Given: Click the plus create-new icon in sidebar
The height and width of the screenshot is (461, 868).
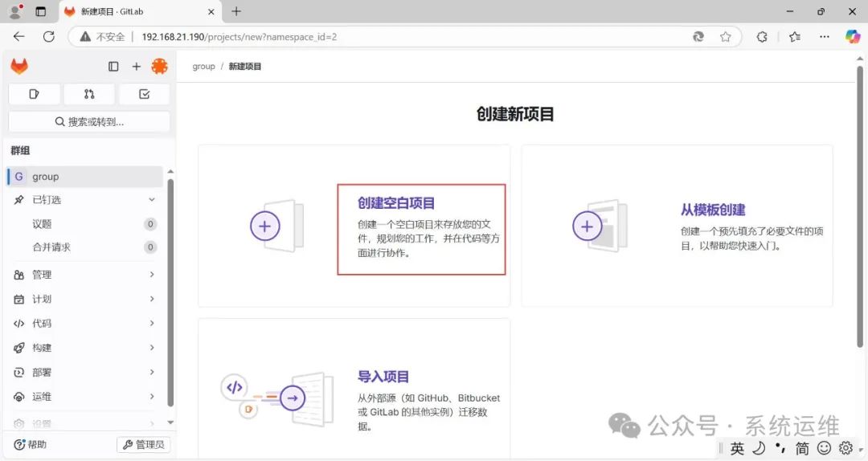Looking at the screenshot, I should [136, 67].
